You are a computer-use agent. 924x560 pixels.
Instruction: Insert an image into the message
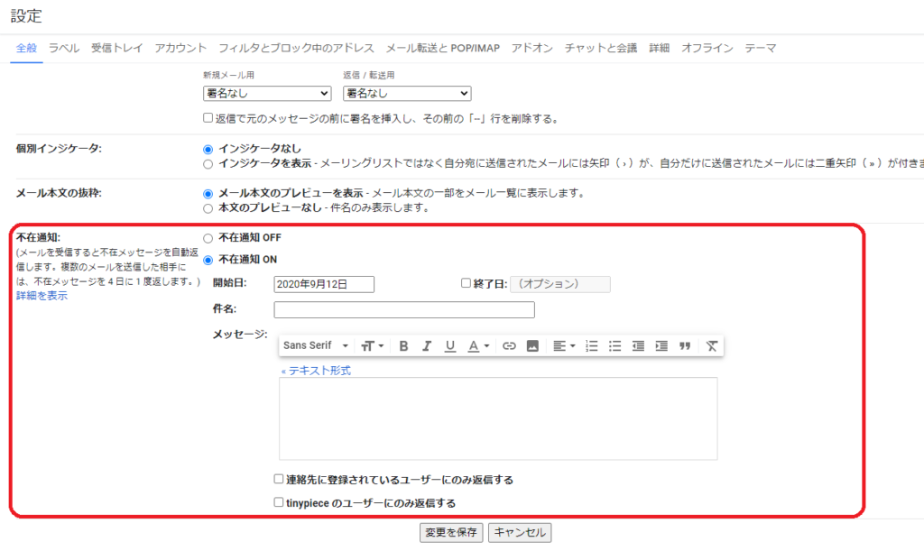pyautogui.click(x=532, y=346)
